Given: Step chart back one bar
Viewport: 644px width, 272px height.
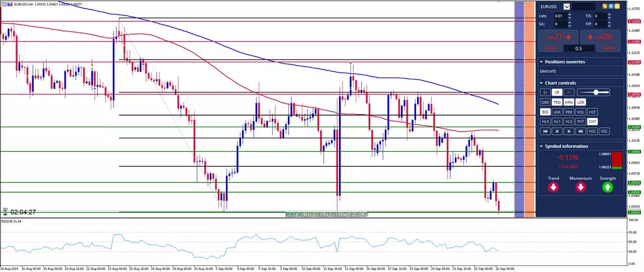Looking at the screenshot, I should [557, 131].
